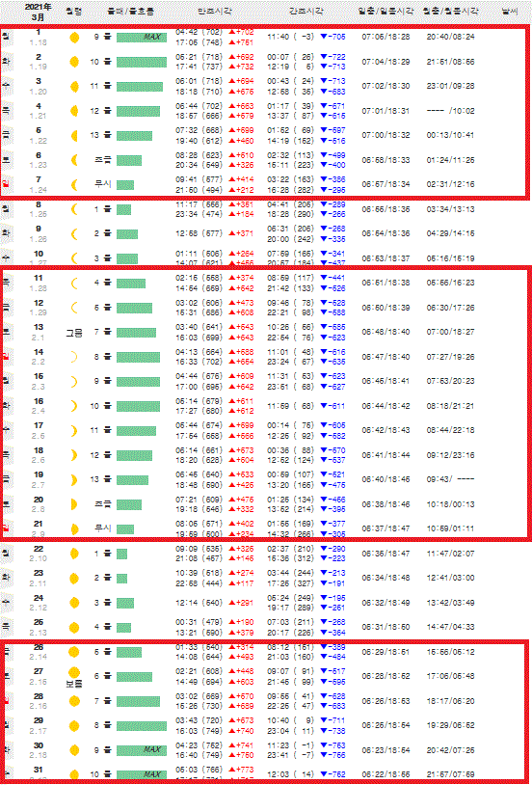The width and height of the screenshot is (532, 785).
Task: Click the moon phase icon for March 14
Action: click(74, 357)
